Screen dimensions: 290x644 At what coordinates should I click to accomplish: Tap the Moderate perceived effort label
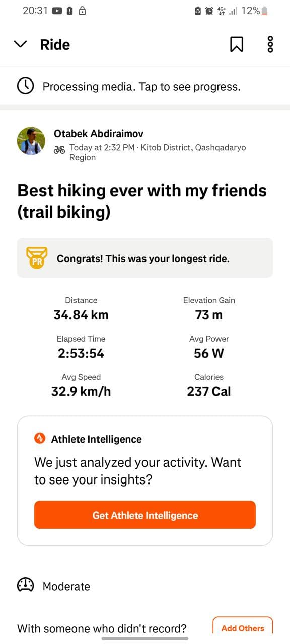coord(66,586)
